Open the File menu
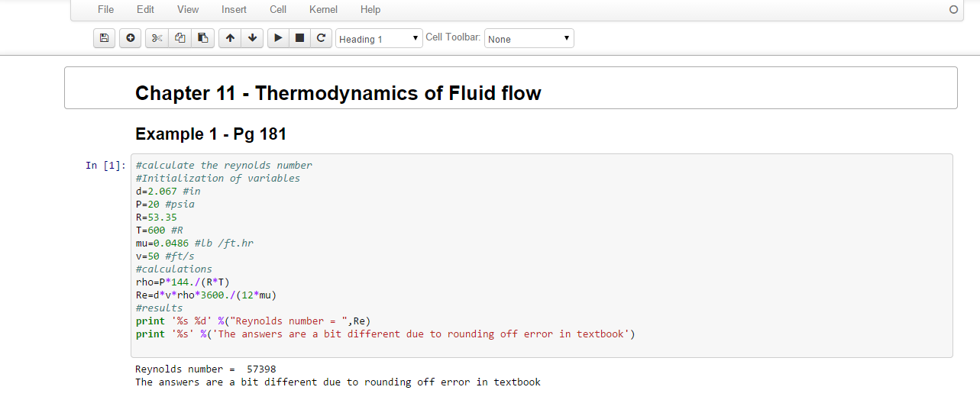Screen dimensions: 980x403 point(106,10)
